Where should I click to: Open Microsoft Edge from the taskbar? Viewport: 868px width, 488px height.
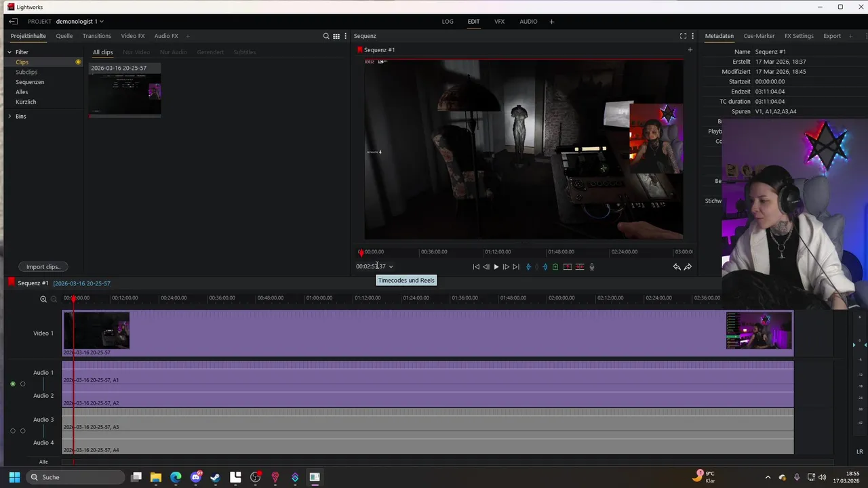point(176,477)
